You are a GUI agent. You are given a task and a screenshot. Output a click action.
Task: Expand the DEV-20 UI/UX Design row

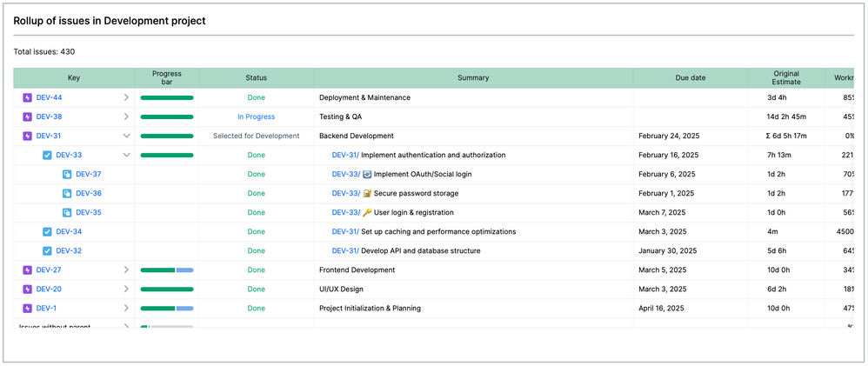tap(126, 289)
